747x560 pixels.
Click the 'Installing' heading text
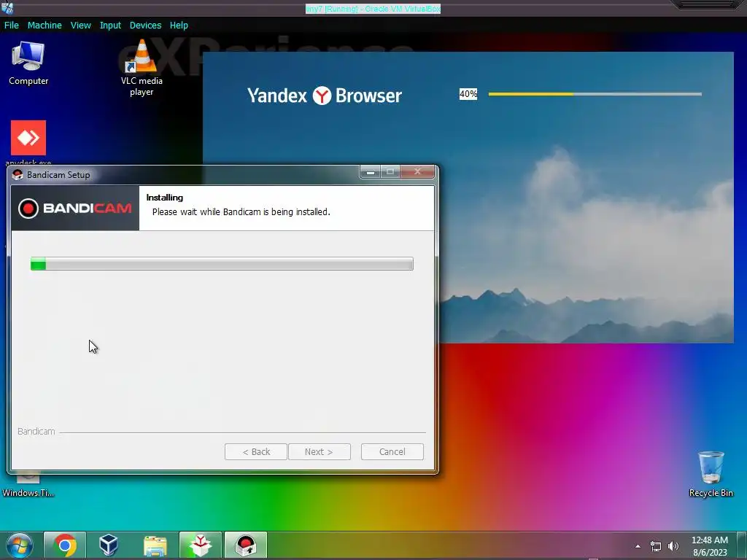click(164, 198)
